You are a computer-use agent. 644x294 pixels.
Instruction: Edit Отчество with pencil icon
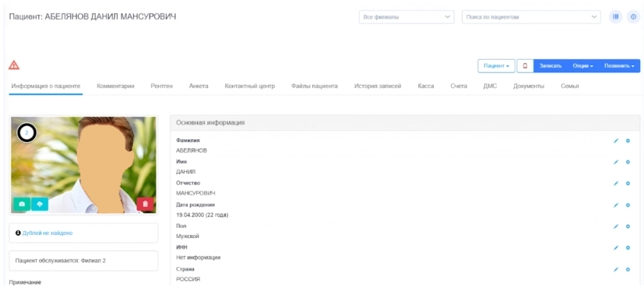point(616,184)
